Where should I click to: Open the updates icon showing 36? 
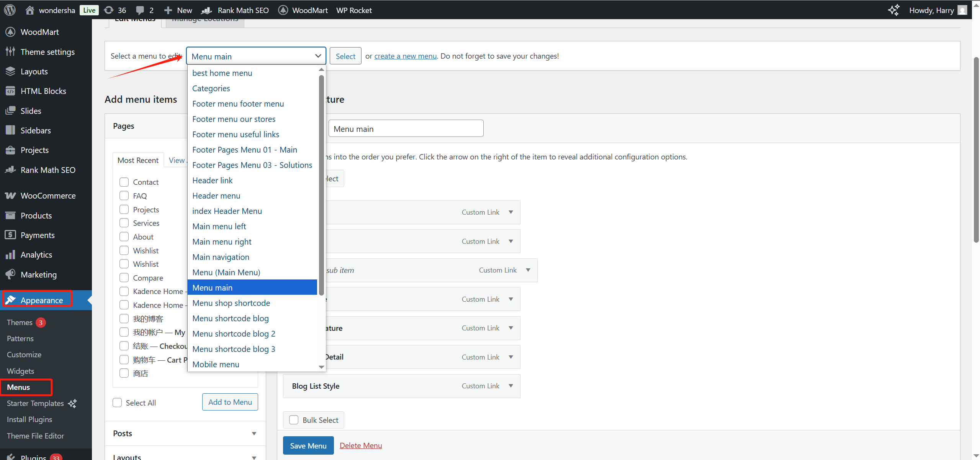coord(109,10)
